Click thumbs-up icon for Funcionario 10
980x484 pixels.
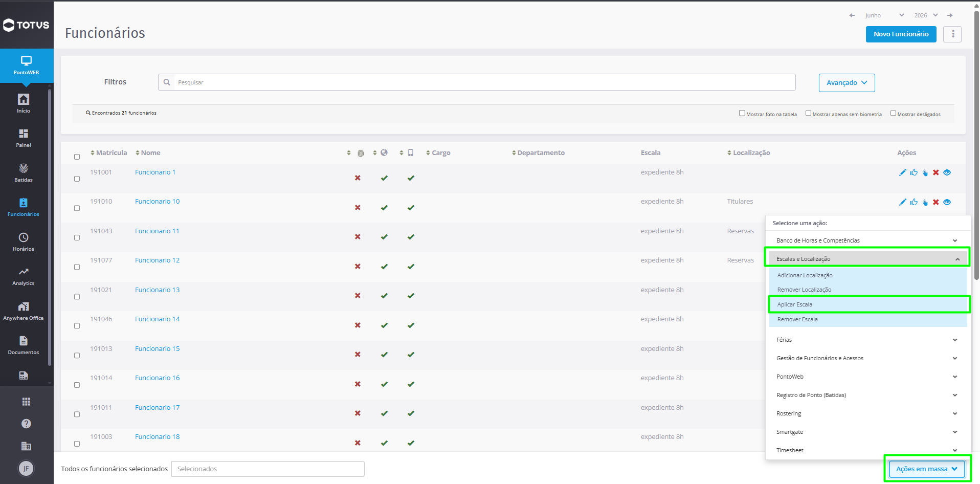pos(914,202)
